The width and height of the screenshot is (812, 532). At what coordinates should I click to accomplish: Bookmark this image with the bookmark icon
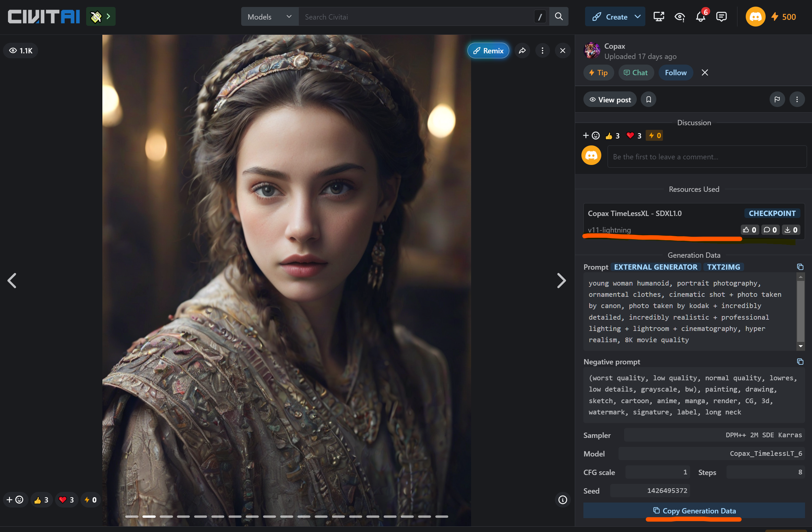[648, 100]
